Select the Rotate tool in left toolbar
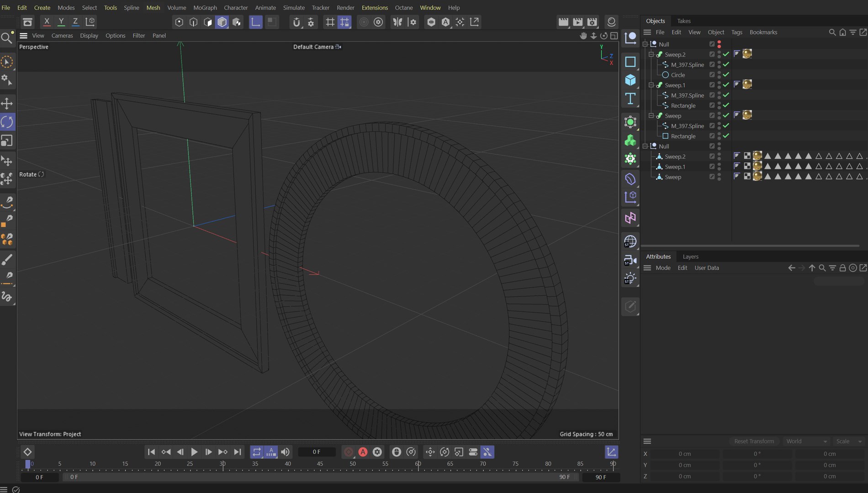The image size is (868, 493). 7,122
